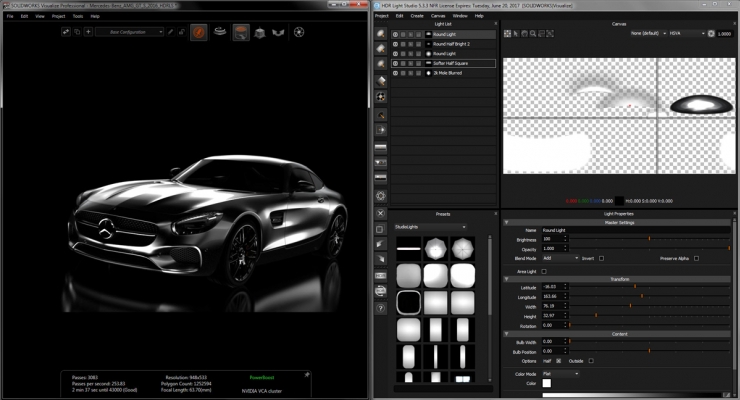Select the horizontal strip light preset thumbnail
The height and width of the screenshot is (400, 740).
click(409, 249)
